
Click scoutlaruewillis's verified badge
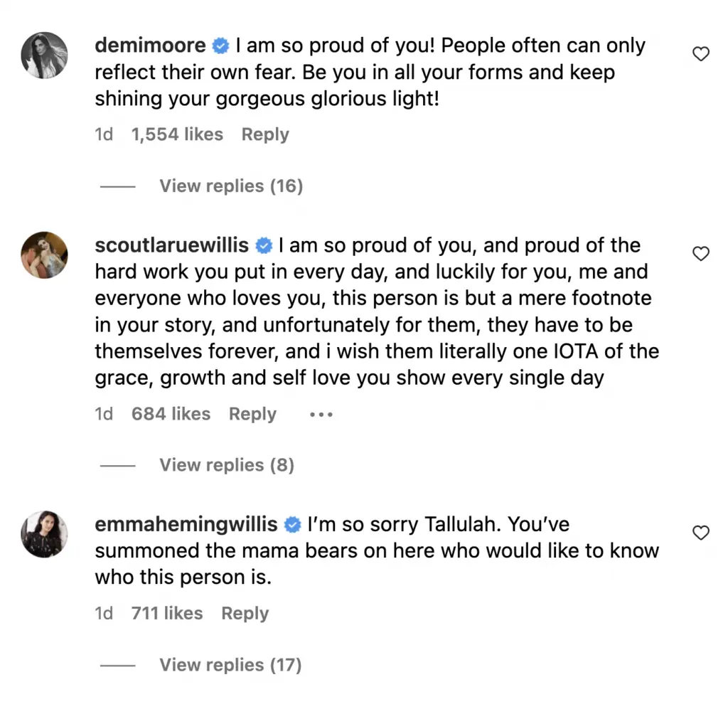click(264, 246)
